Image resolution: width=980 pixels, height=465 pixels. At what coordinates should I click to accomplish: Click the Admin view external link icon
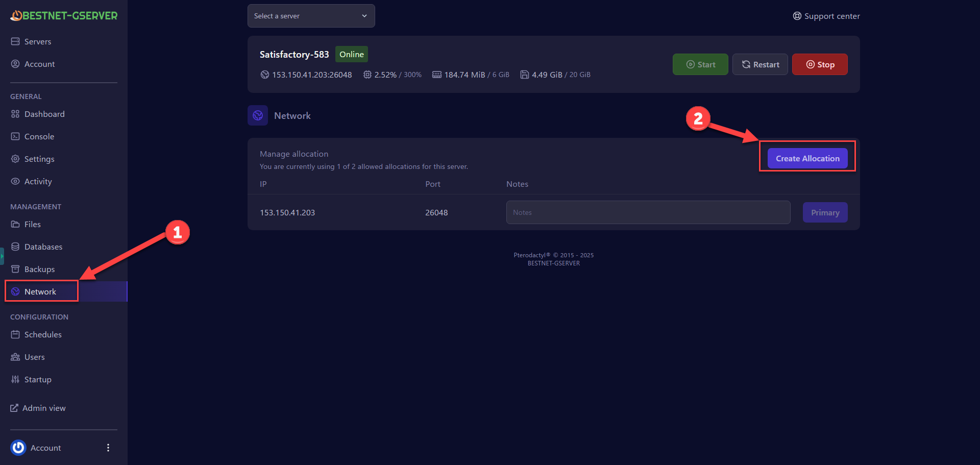pyautogui.click(x=14, y=408)
